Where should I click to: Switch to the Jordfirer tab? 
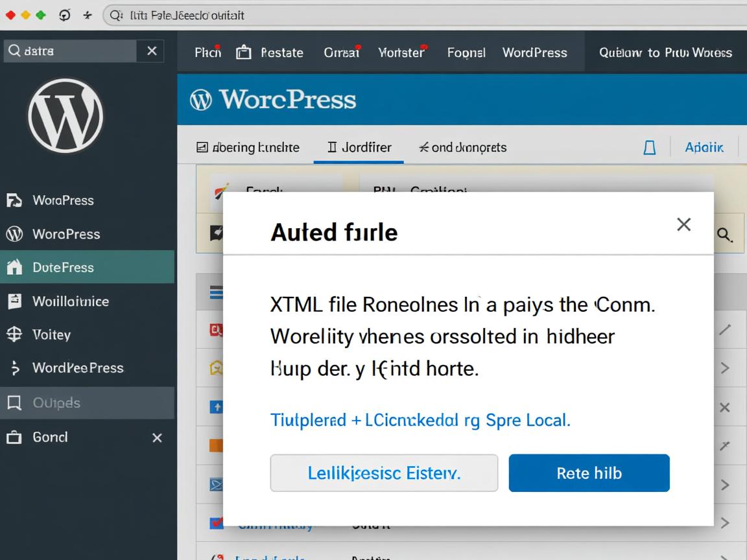[x=359, y=148]
